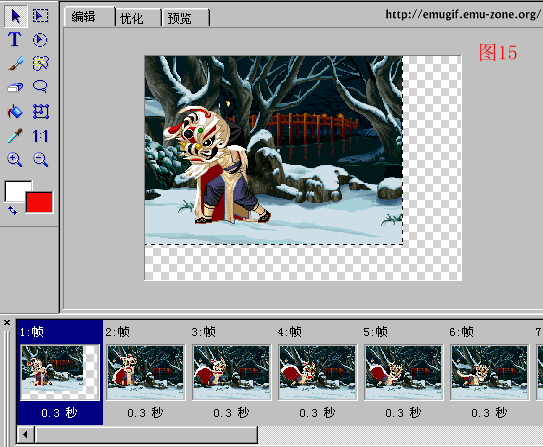Select the arrow pointer tool
The height and width of the screenshot is (447, 543).
pyautogui.click(x=16, y=16)
